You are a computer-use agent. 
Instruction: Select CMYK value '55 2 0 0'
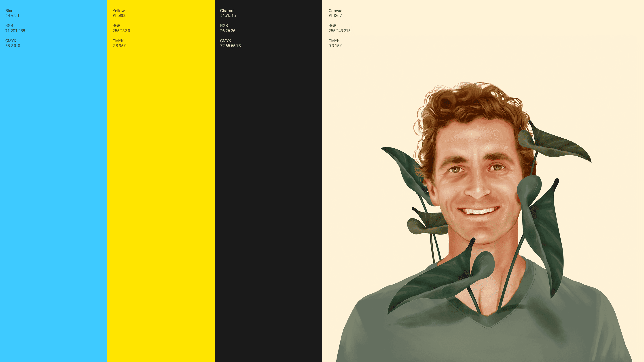[x=13, y=46]
